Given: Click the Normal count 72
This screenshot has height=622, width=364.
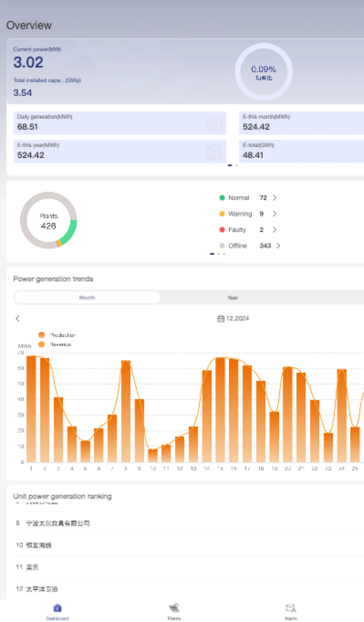Looking at the screenshot, I should [x=263, y=198].
